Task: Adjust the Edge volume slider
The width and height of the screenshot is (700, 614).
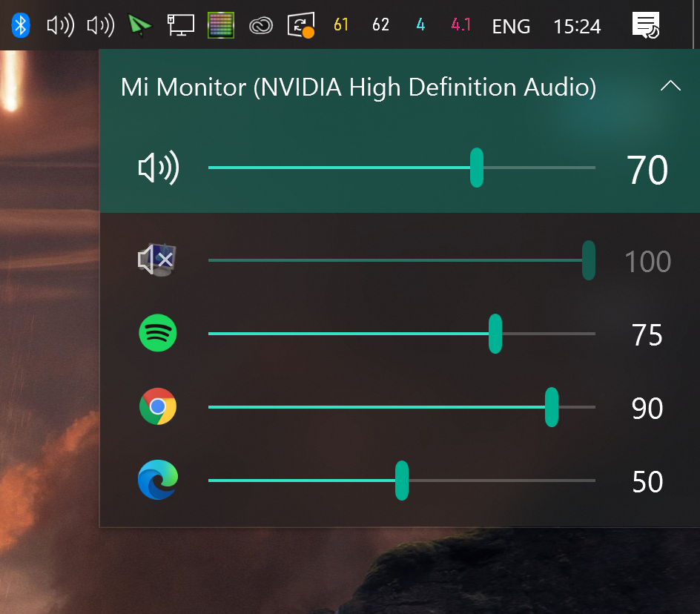Action: [x=402, y=481]
